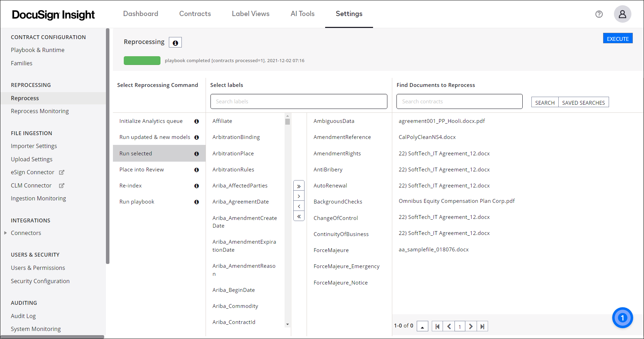Screen dimensions: 644x339
Task: Click external link icon next to eSign Connector
Action: 62,172
